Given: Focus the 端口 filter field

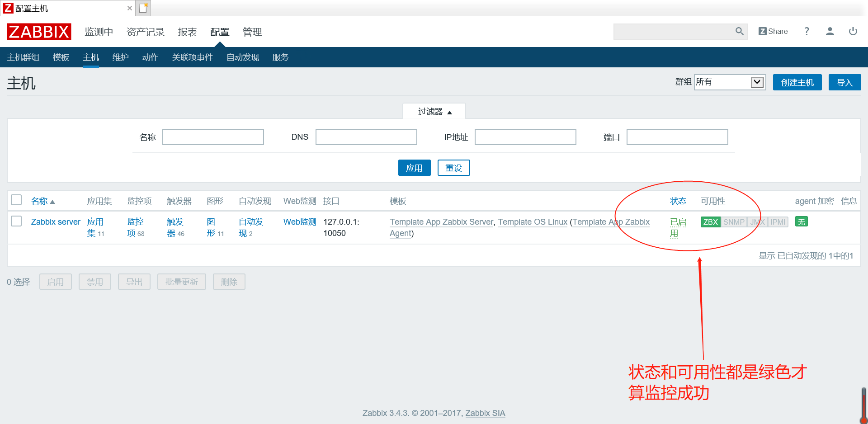Looking at the screenshot, I should click(x=677, y=137).
